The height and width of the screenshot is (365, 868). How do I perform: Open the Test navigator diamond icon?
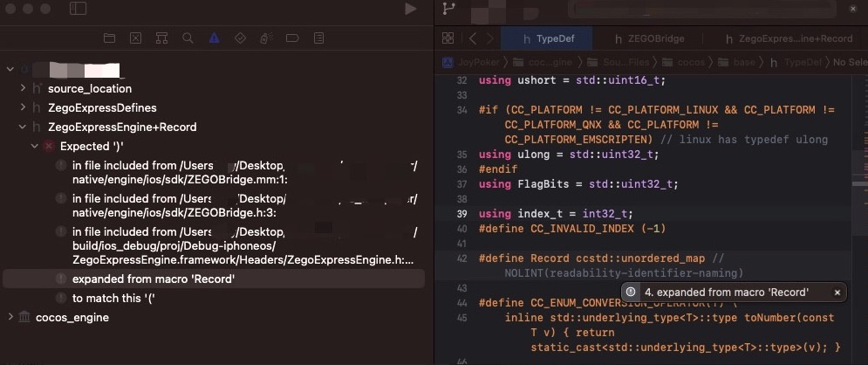coord(240,38)
